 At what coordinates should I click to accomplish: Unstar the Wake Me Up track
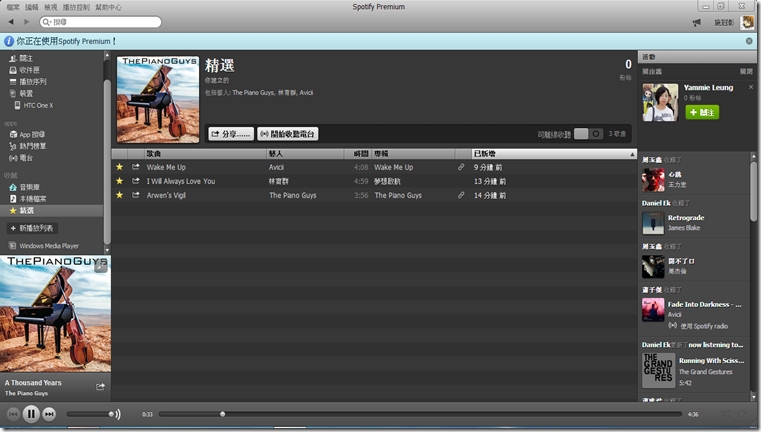pyautogui.click(x=119, y=167)
